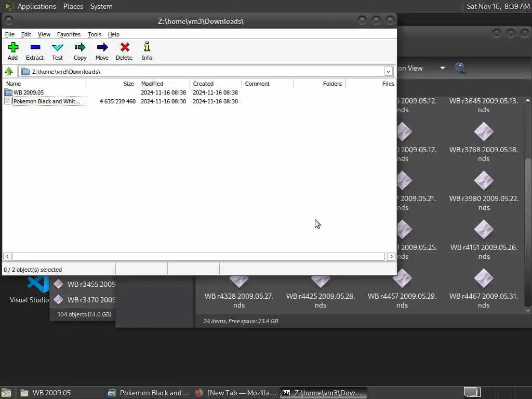Switch to Z:\home\vm3\Dow... taskbar item
532x399 pixels.
323,393
